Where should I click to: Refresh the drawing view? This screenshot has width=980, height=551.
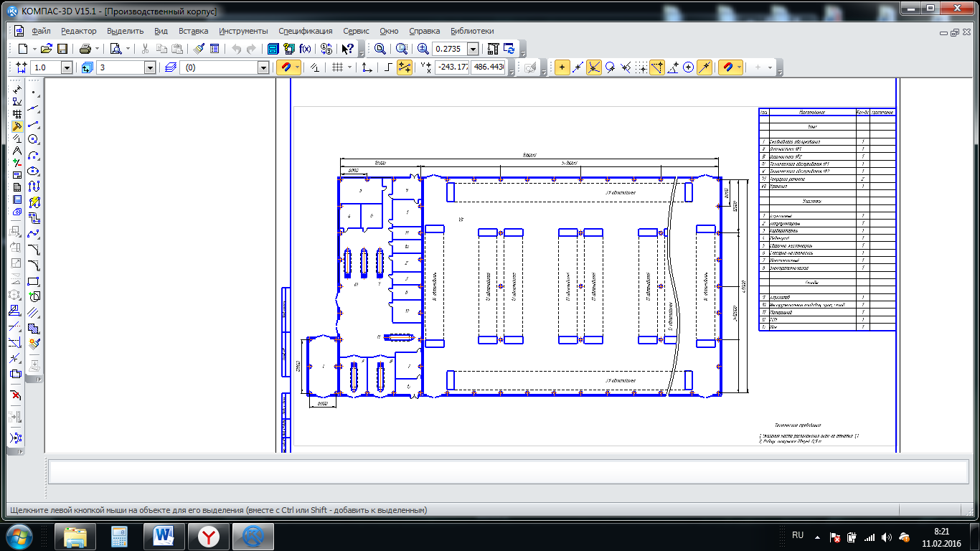509,49
